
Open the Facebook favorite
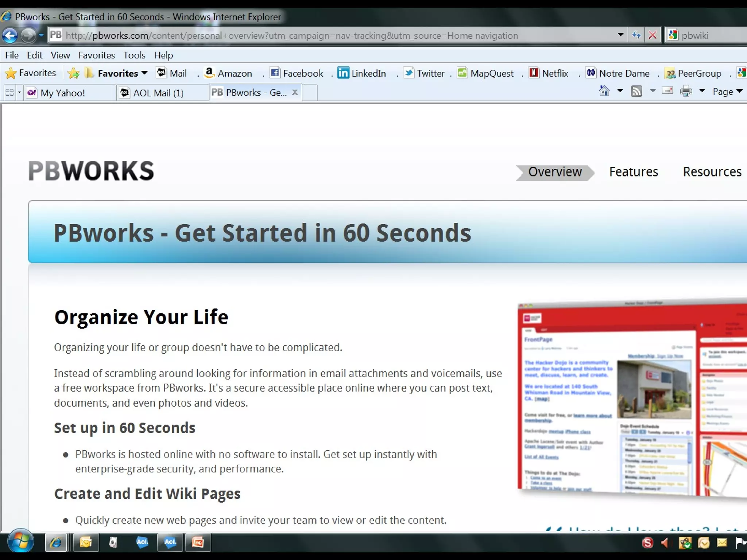point(297,73)
